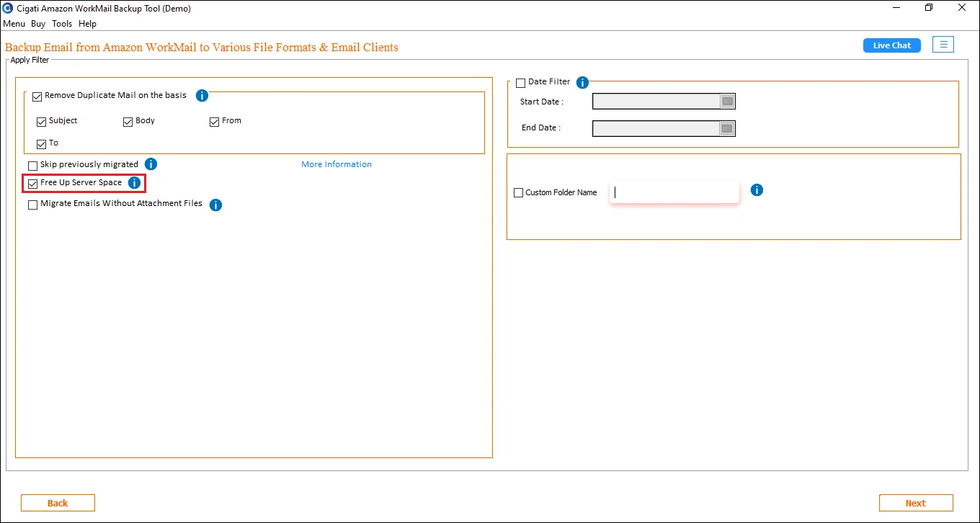
Task: Toggle the To checkbox
Action: click(41, 144)
